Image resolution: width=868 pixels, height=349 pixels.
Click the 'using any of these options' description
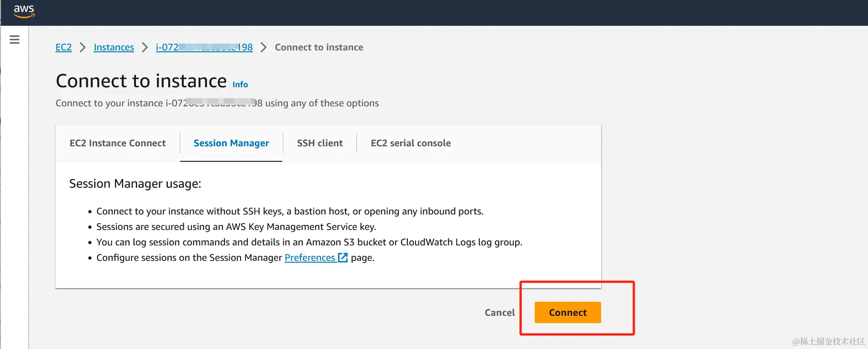322,103
